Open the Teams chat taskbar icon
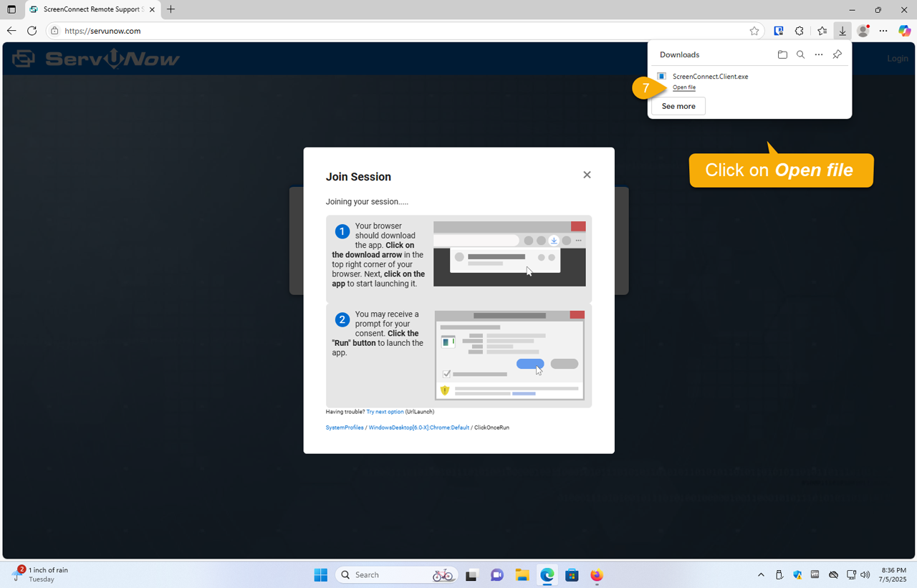Screen dimensions: 917x588 pyautogui.click(x=496, y=575)
